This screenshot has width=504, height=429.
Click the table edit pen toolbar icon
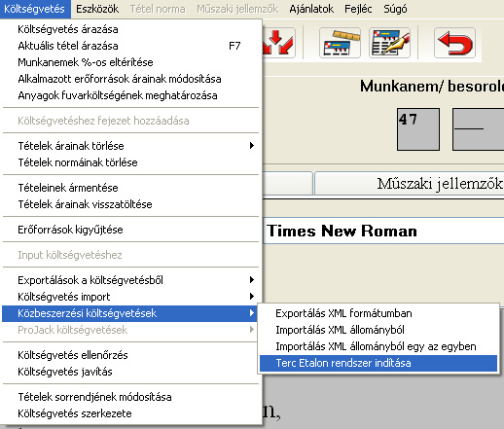pos(389,43)
